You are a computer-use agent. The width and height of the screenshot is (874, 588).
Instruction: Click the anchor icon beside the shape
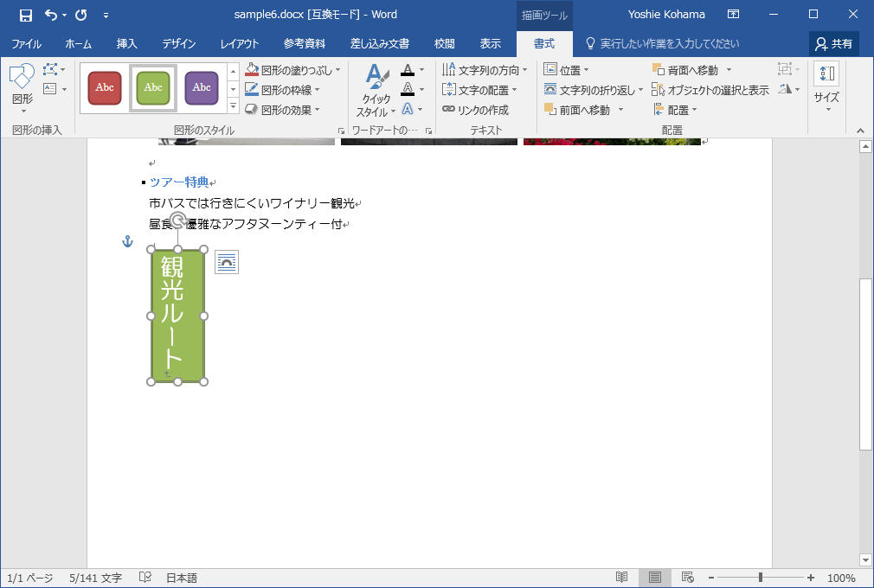(127, 243)
